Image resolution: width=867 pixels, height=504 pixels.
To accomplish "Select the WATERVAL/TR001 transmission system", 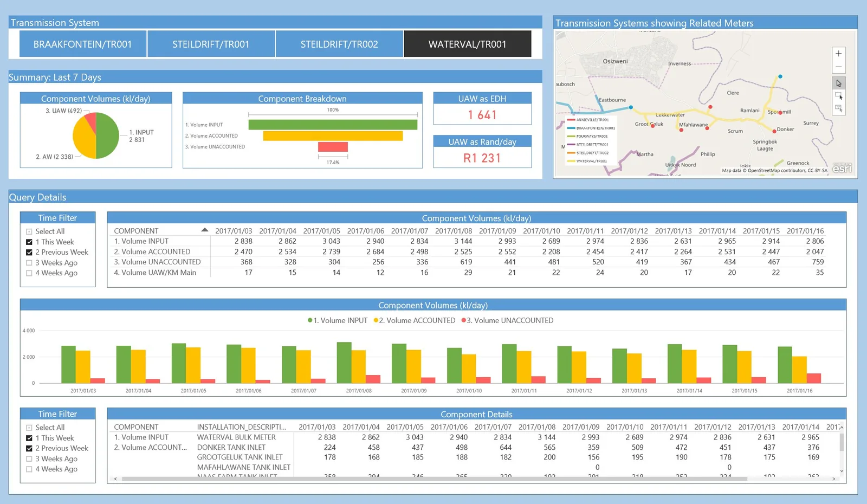I will (467, 44).
